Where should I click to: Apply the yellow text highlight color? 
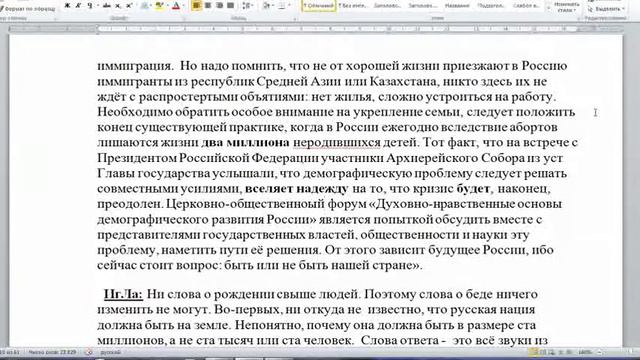click(159, 5)
